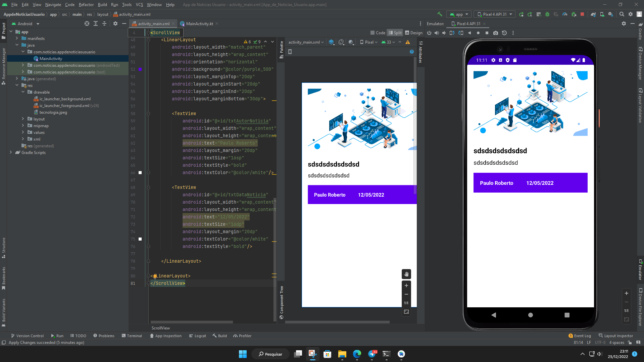Open the Debug app icon in the toolbar
The image size is (644, 362).
click(x=547, y=14)
